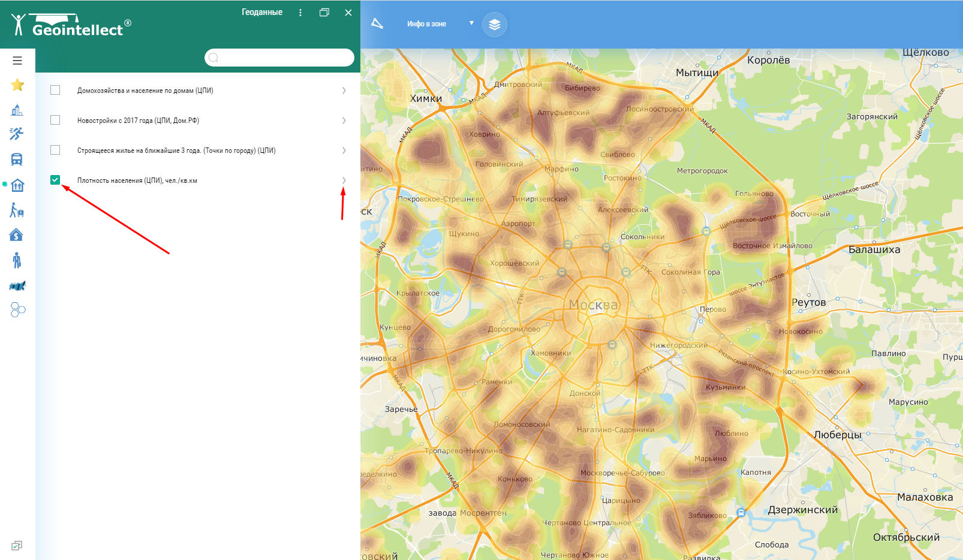Click the Царицыно district label on the map
Image resolution: width=963 pixels, height=560 pixels.
tap(621, 501)
